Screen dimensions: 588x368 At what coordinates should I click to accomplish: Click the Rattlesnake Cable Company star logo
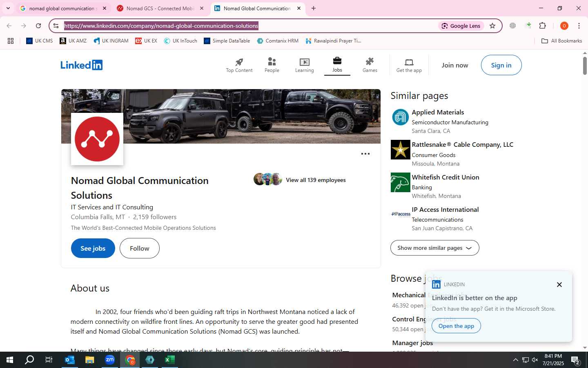coord(401,150)
